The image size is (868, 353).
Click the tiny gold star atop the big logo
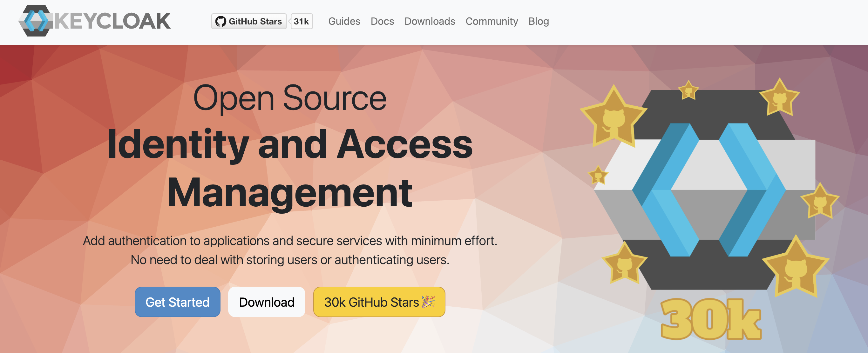(688, 90)
